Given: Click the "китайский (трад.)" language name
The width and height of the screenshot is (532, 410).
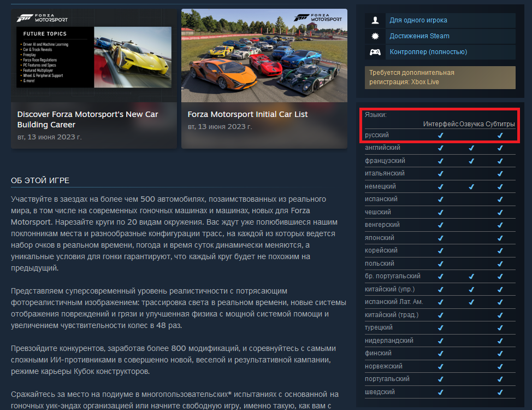Looking at the screenshot, I should pyautogui.click(x=392, y=315).
